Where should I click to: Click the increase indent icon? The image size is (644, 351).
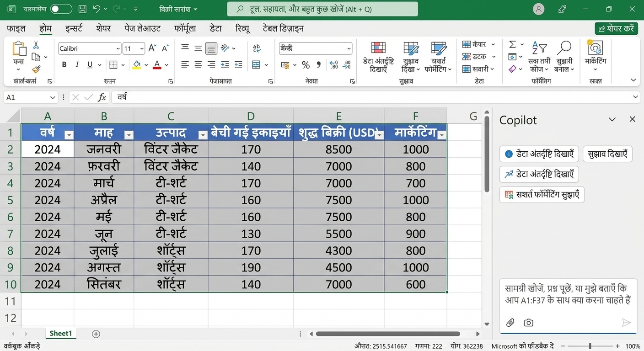click(x=238, y=65)
